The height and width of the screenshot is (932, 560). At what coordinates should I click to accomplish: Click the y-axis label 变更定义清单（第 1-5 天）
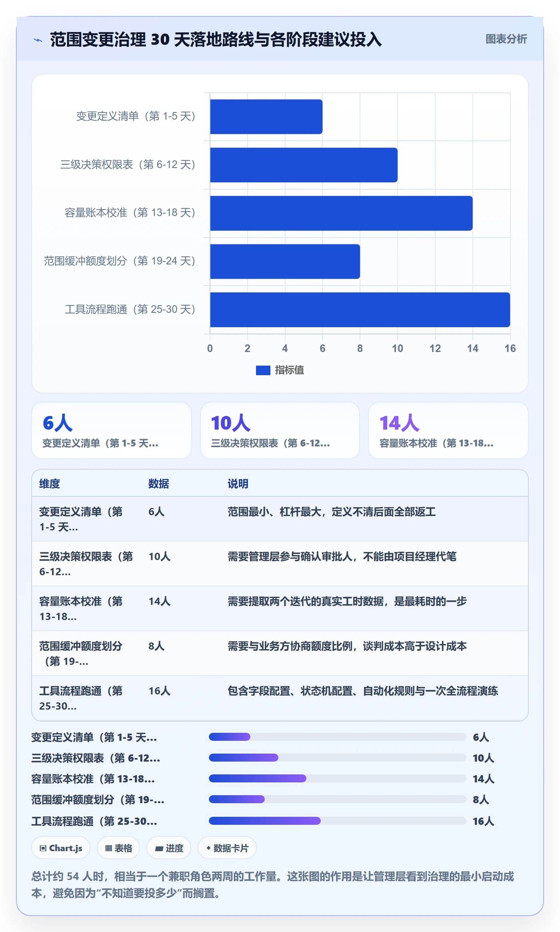[136, 116]
